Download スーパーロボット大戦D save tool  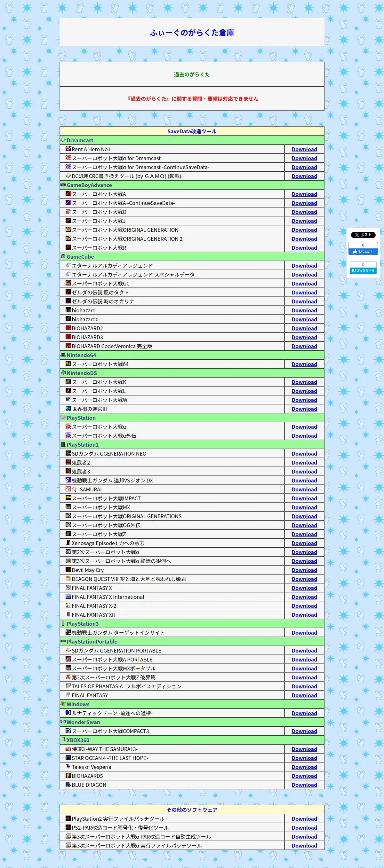click(x=304, y=212)
